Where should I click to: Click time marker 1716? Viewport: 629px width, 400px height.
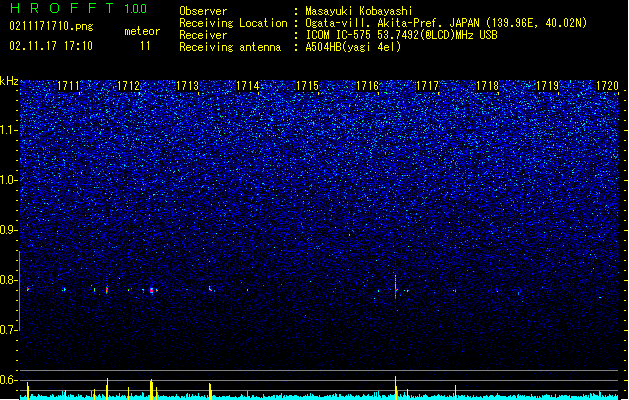(367, 86)
